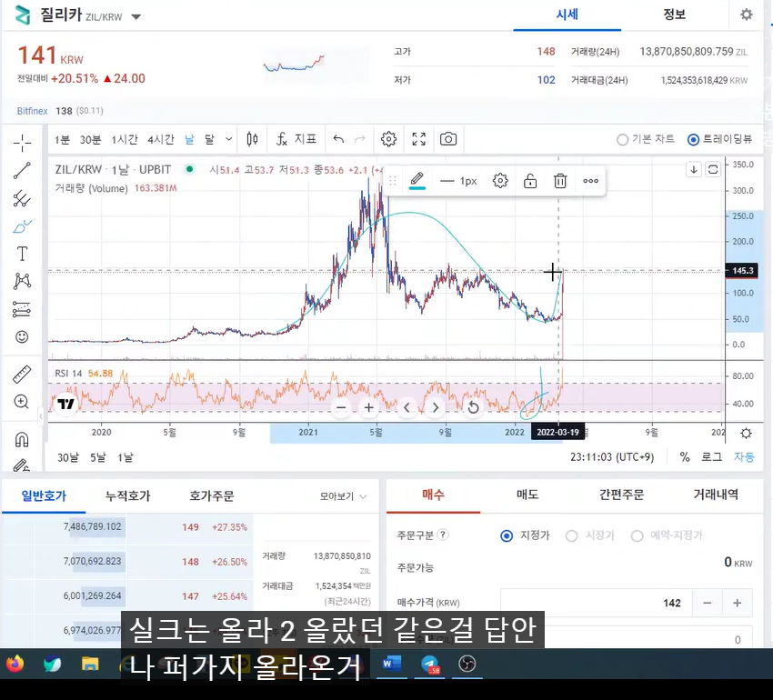Collapse the volume pane arrow button
The height and width of the screenshot is (700, 773).
tap(694, 170)
